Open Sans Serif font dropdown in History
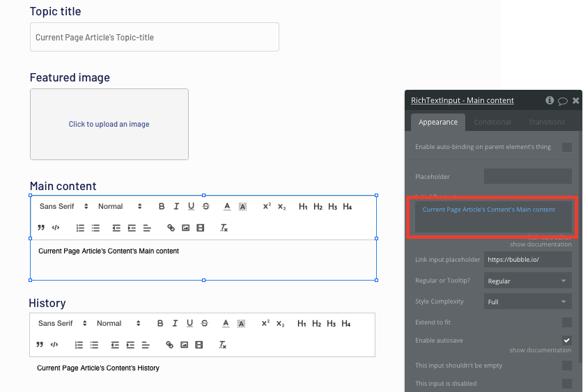This screenshot has width=583, height=392. pos(62,323)
